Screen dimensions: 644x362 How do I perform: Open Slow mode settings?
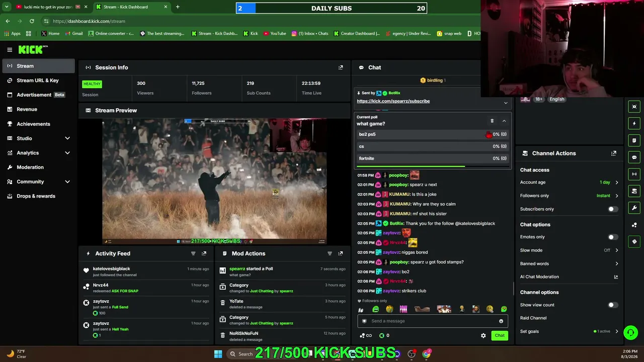(x=569, y=250)
